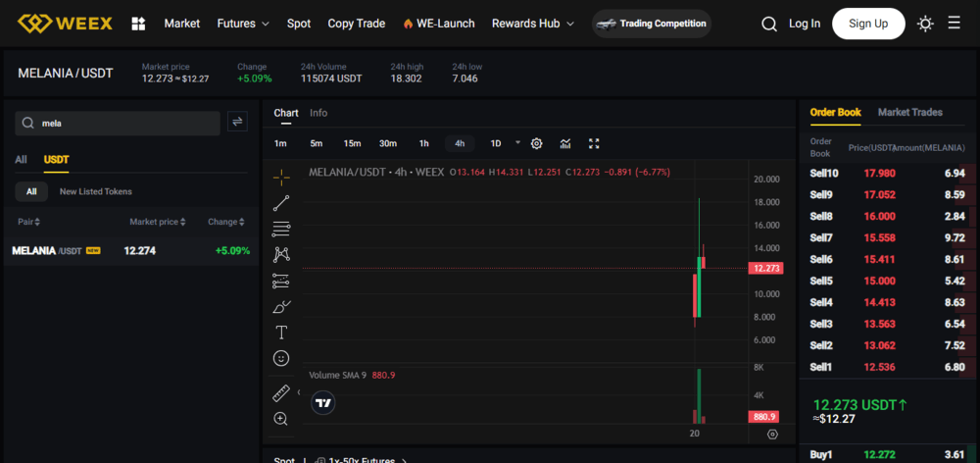980x463 pixels.
Task: Open the search magnifier in header
Action: [x=768, y=24]
